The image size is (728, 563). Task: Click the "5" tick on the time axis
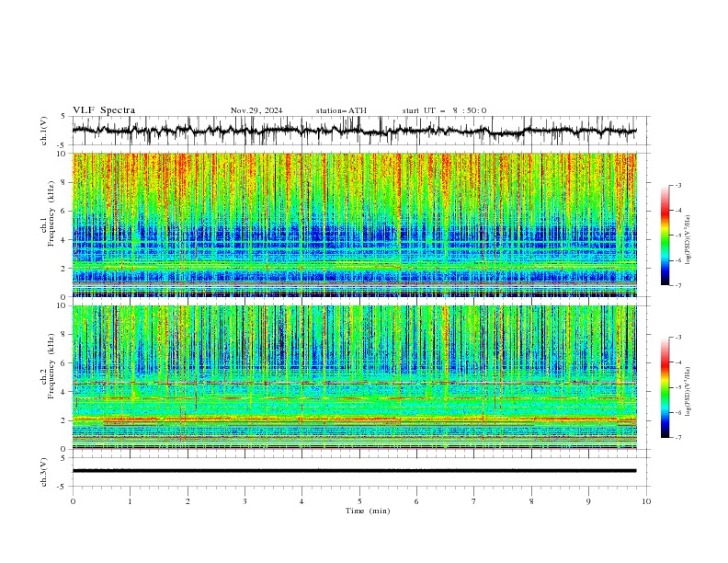(359, 501)
